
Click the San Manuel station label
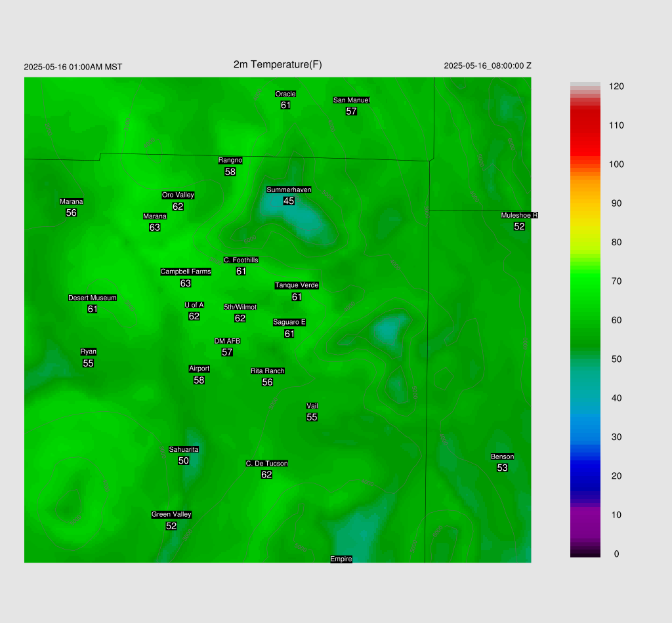[x=352, y=100]
